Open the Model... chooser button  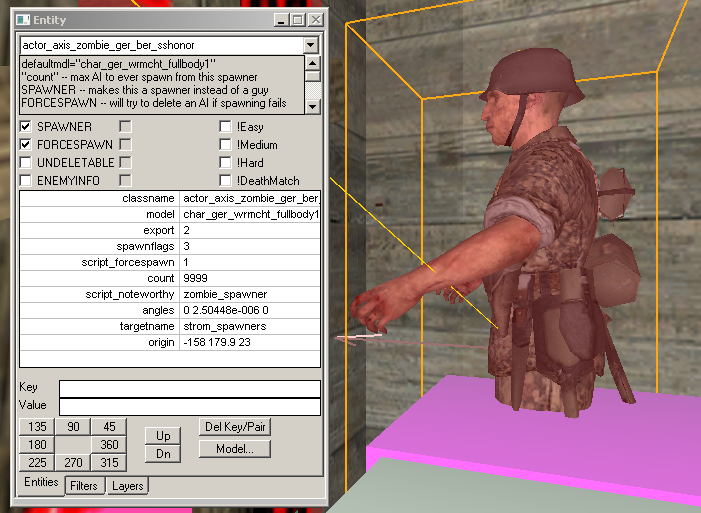235,449
